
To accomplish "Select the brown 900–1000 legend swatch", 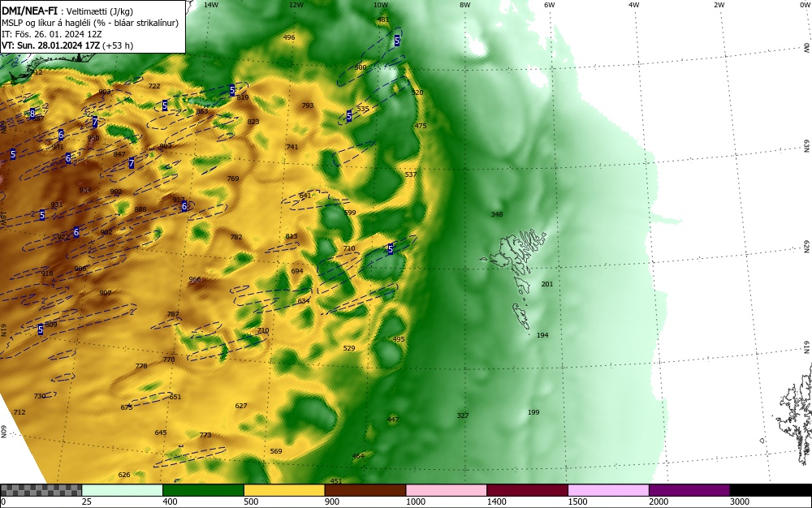I will pos(365,490).
